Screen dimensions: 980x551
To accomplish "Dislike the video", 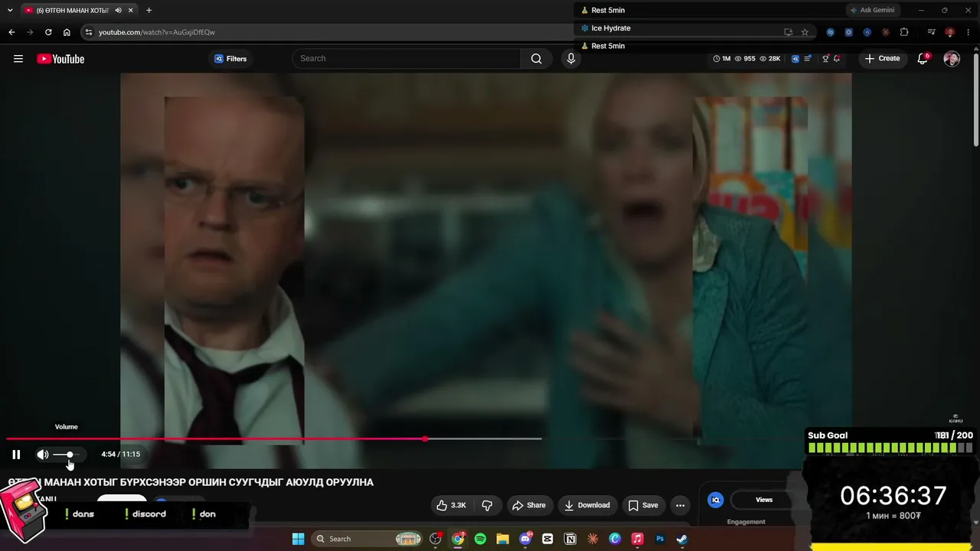I will point(486,505).
